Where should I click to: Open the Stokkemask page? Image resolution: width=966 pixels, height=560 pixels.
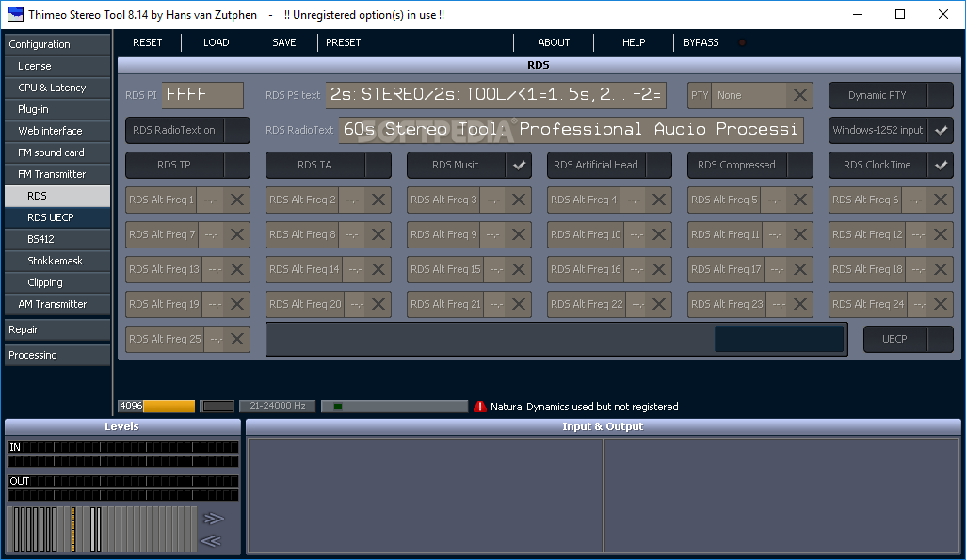(x=57, y=261)
